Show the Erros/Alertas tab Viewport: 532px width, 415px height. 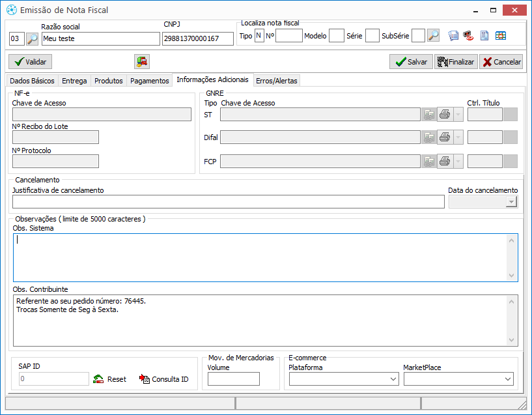(x=277, y=81)
